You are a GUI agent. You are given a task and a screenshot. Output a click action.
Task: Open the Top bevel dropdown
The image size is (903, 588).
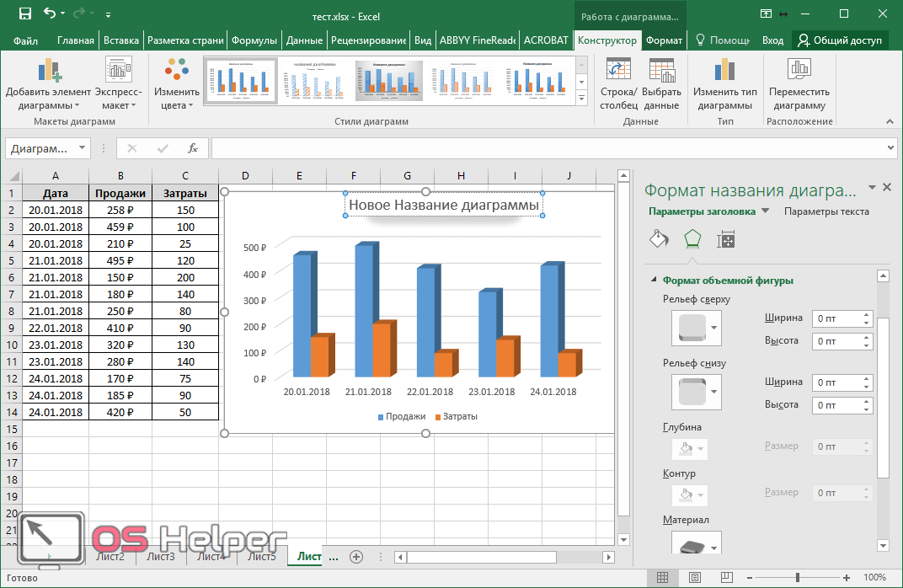click(x=714, y=328)
